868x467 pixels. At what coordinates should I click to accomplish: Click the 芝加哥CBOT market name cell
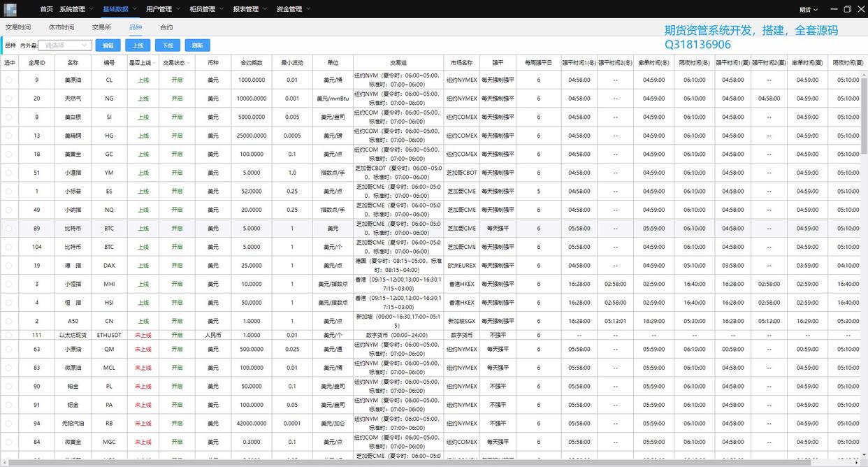(x=461, y=173)
